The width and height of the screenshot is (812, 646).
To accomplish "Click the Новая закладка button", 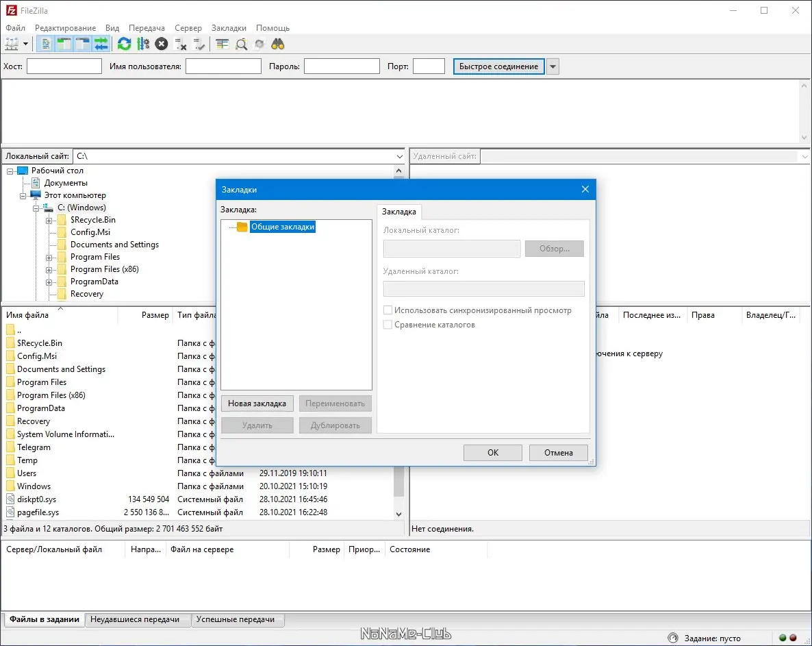I will [257, 403].
